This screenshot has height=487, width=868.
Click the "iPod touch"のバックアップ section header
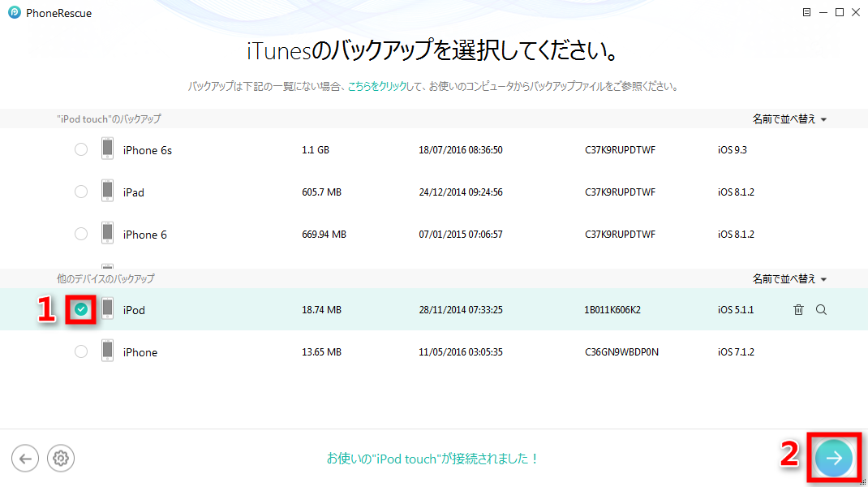[109, 119]
